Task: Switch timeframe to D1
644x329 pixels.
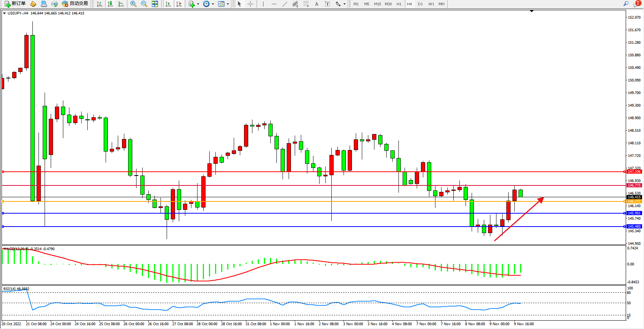Action: click(x=420, y=4)
